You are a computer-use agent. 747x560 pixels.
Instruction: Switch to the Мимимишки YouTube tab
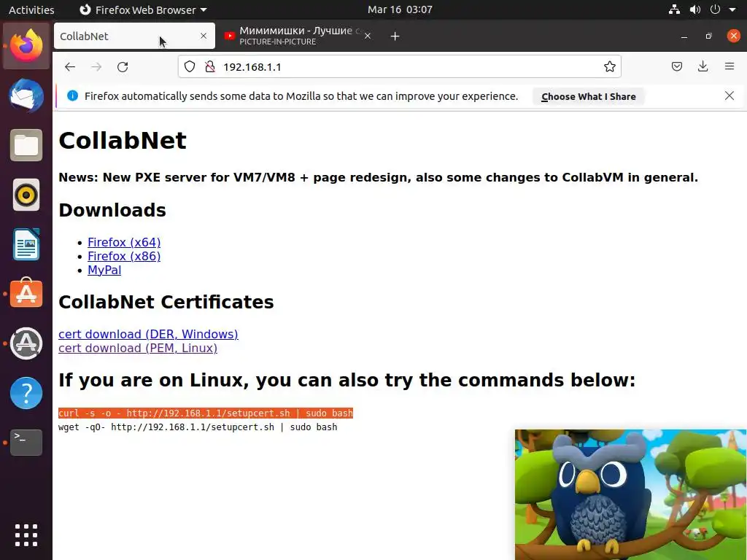pos(298,36)
